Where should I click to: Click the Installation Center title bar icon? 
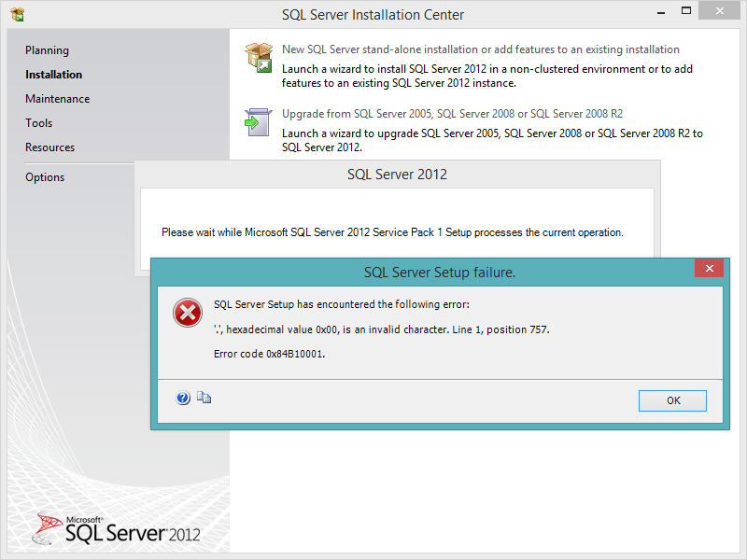coord(18,15)
